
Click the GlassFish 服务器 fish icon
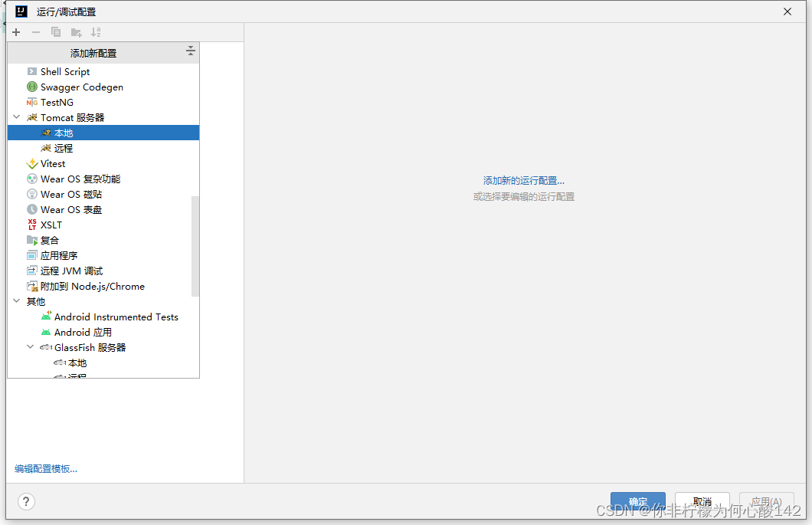click(x=46, y=347)
